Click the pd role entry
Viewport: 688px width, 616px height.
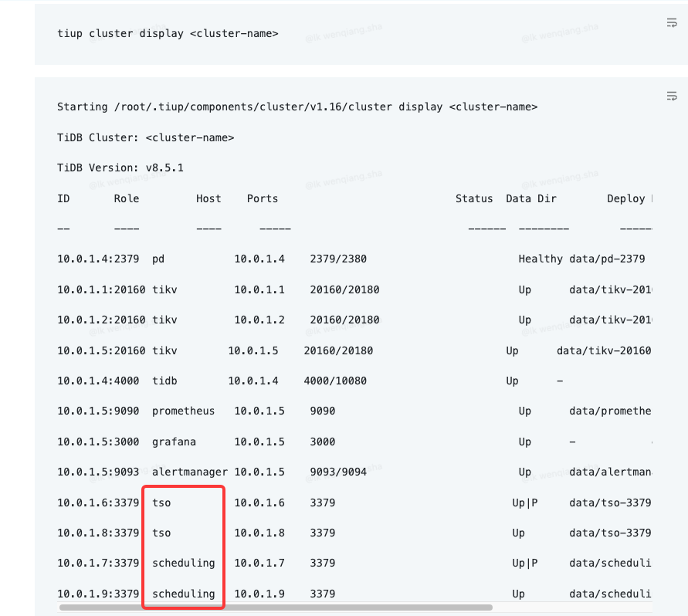point(158,259)
